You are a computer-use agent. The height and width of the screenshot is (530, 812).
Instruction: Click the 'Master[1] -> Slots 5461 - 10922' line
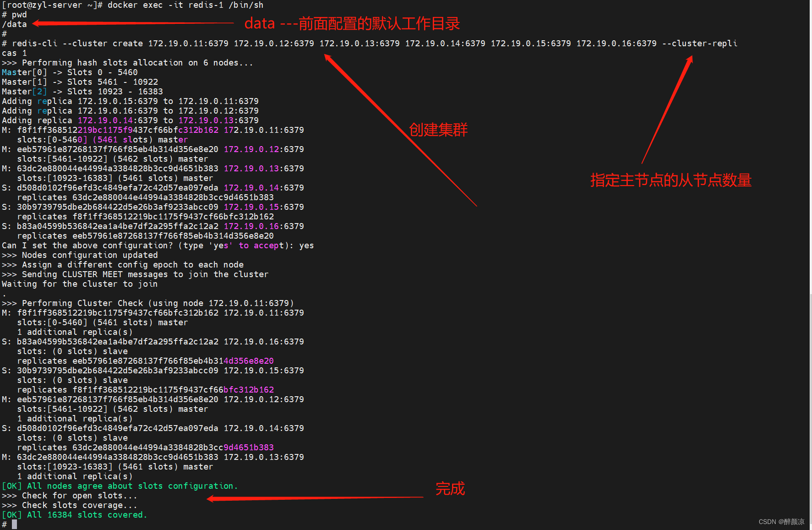[x=80, y=82]
